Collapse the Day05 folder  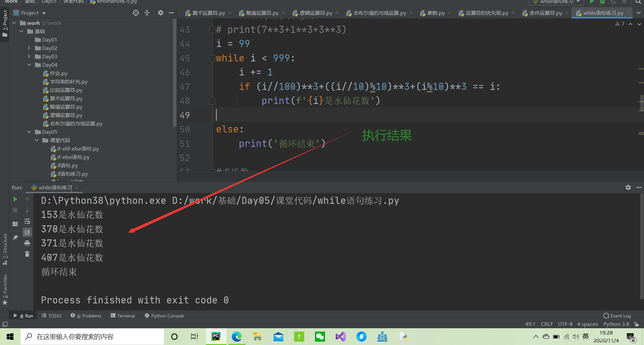pos(29,132)
